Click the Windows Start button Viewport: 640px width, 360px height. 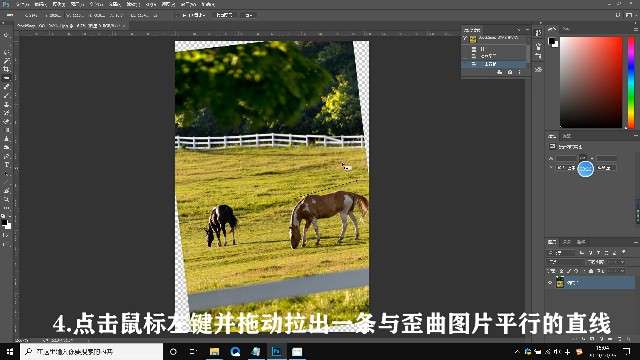tap(9, 351)
